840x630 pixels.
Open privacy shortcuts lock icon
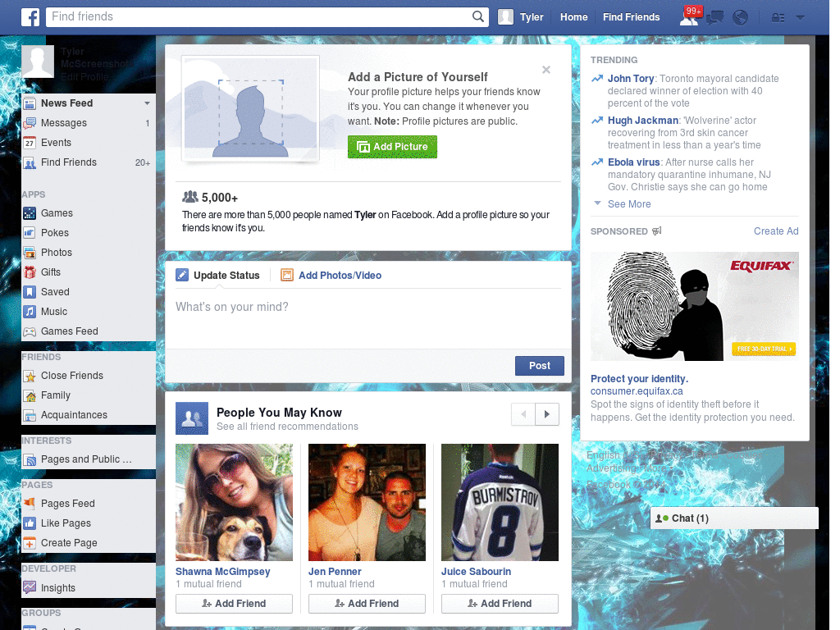778,18
